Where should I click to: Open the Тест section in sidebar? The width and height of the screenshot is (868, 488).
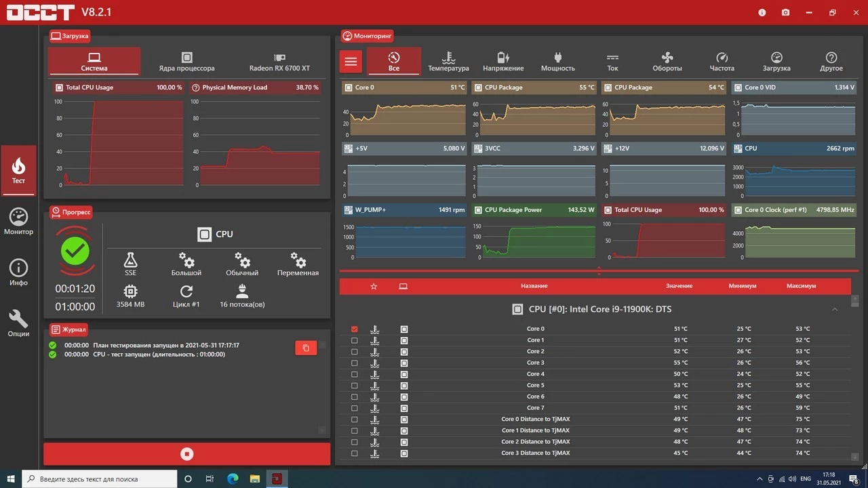click(x=18, y=171)
